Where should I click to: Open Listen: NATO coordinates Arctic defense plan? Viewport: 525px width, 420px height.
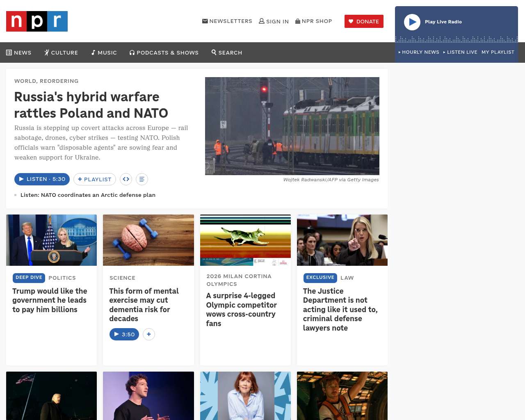click(88, 195)
